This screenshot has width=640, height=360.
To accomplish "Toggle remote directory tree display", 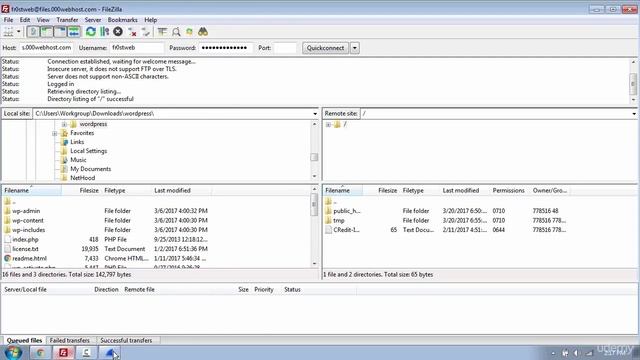I will tap(60, 32).
